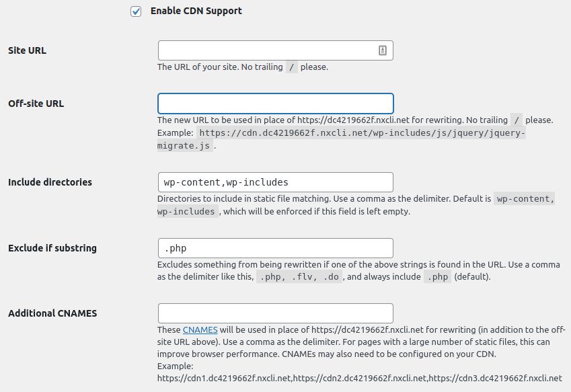Click the Exclude if substring row label
Screen dimensions: 571x392
pos(52,248)
